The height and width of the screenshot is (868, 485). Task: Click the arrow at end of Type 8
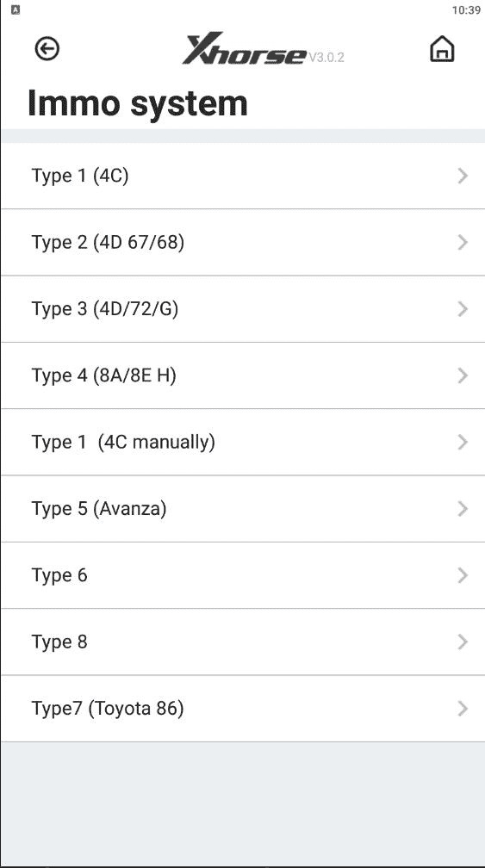point(463,642)
